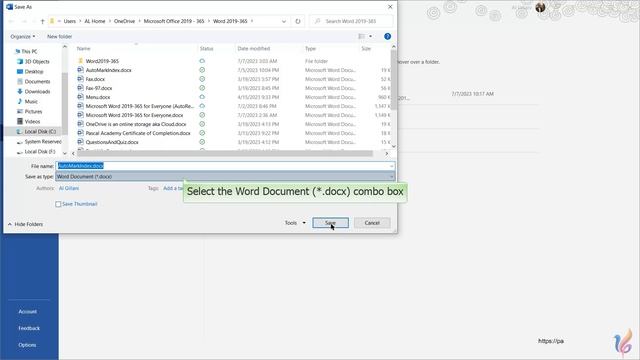Sort the list by the Name column
Image resolution: width=640 pixels, height=360 pixels.
click(84, 49)
